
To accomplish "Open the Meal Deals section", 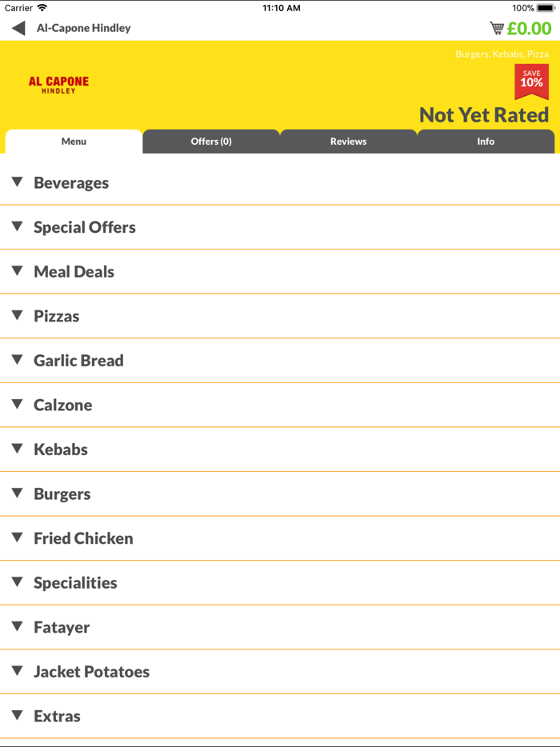I will coord(74,272).
